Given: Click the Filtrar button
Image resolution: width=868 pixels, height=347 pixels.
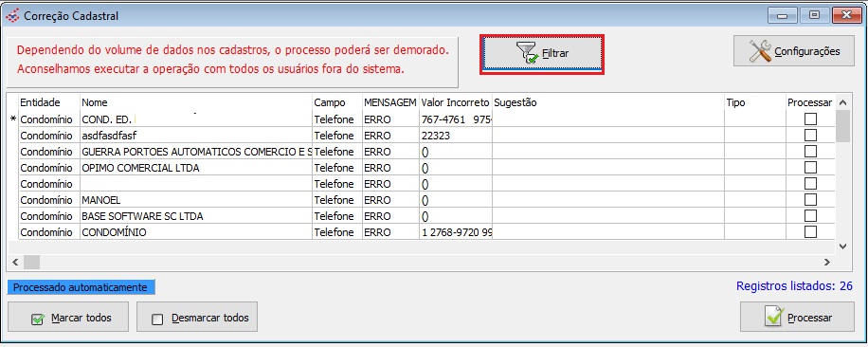Looking at the screenshot, I should coord(541,54).
